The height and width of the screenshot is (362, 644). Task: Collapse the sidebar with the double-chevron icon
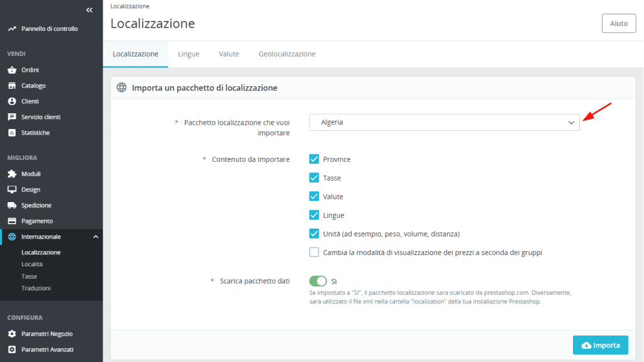tap(89, 10)
